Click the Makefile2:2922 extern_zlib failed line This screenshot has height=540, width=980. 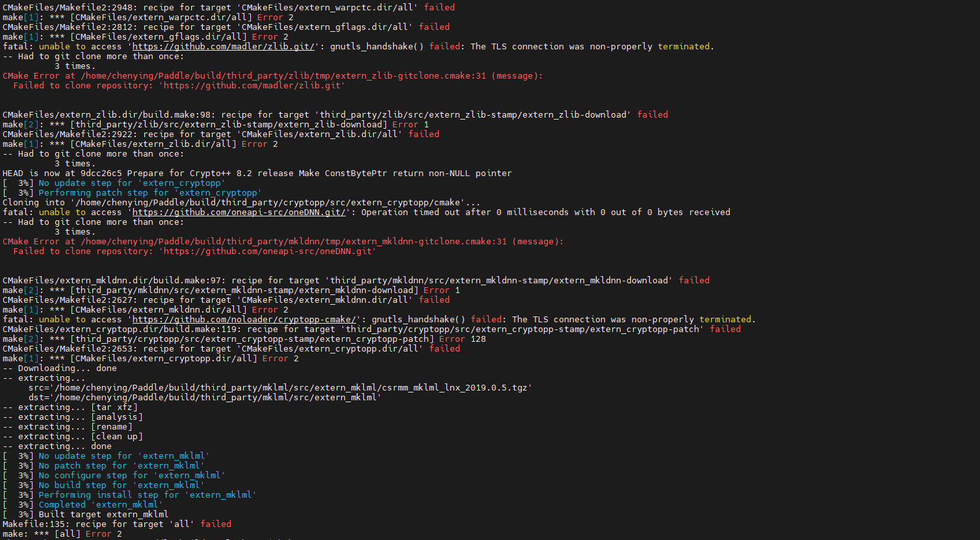pos(221,135)
